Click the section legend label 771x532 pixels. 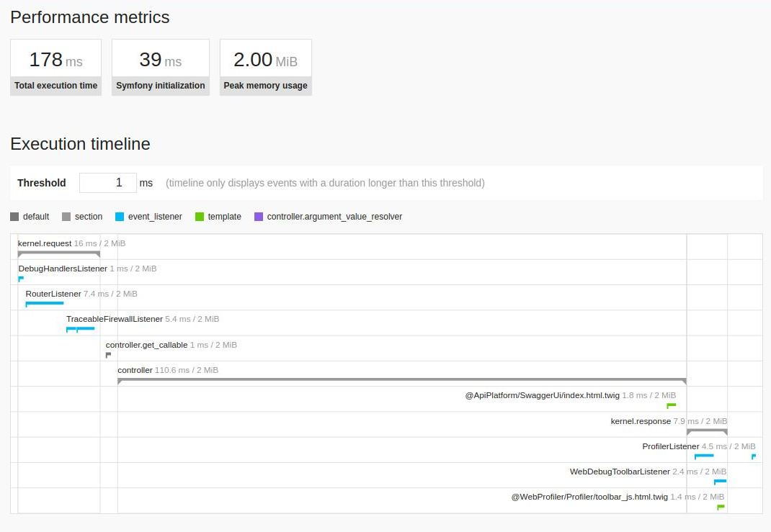89,217
